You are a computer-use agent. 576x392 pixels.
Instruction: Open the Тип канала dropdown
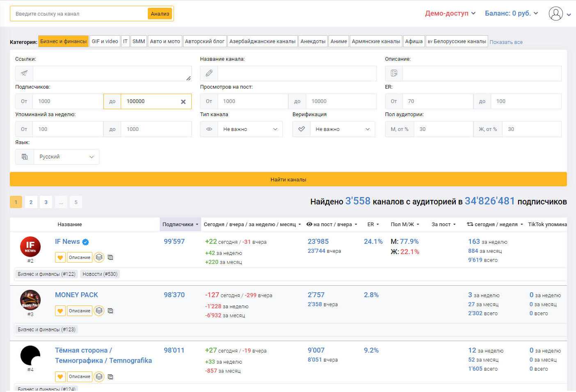pos(241,129)
